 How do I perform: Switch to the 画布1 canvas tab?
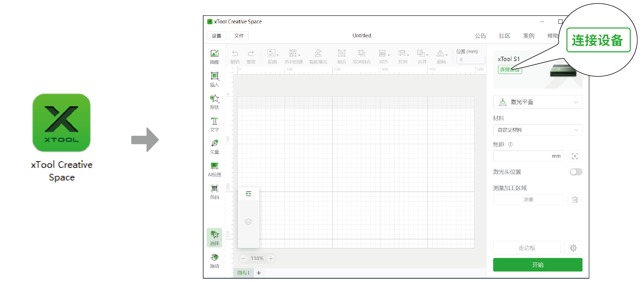tap(243, 273)
